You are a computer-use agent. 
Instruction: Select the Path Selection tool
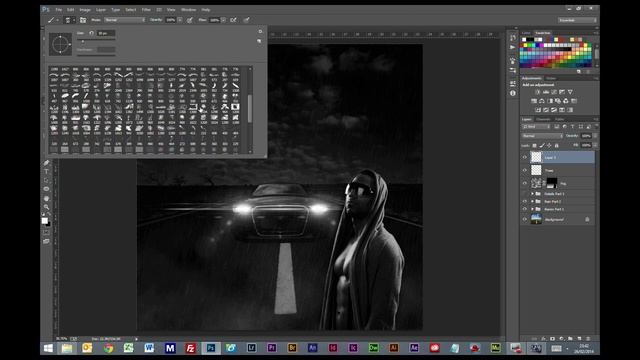click(46, 180)
